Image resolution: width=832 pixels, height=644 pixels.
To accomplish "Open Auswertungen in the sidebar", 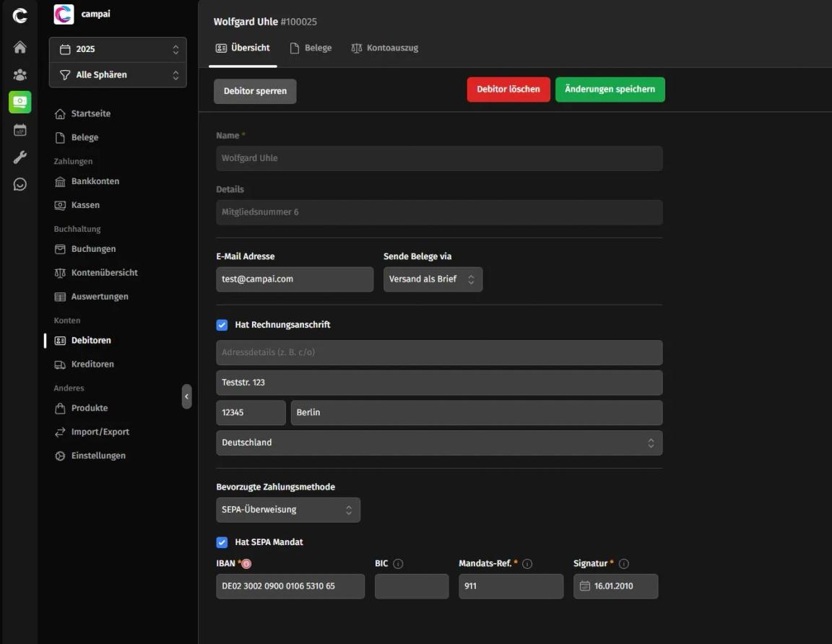I will point(91,297).
